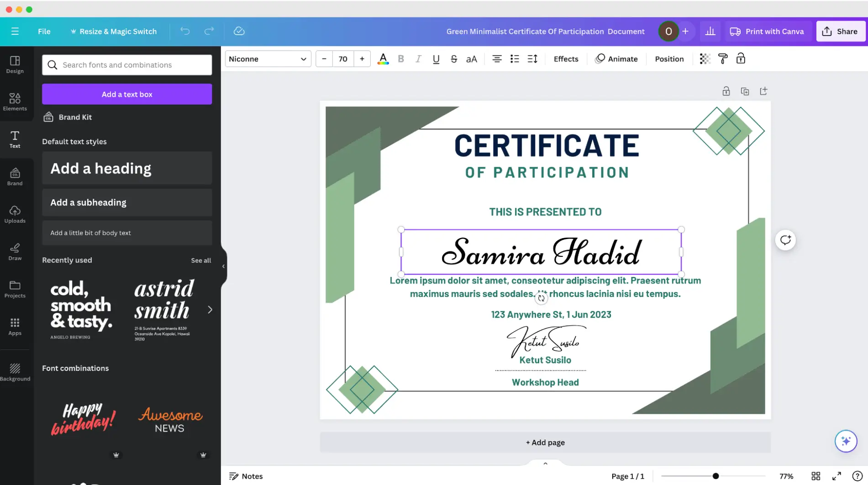The height and width of the screenshot is (485, 868).
Task: Toggle the lock on the selected element
Action: (741, 58)
